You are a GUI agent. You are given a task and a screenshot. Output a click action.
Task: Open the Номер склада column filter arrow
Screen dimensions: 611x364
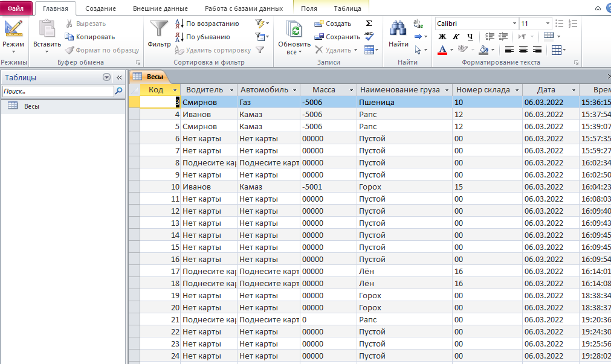[517, 91]
